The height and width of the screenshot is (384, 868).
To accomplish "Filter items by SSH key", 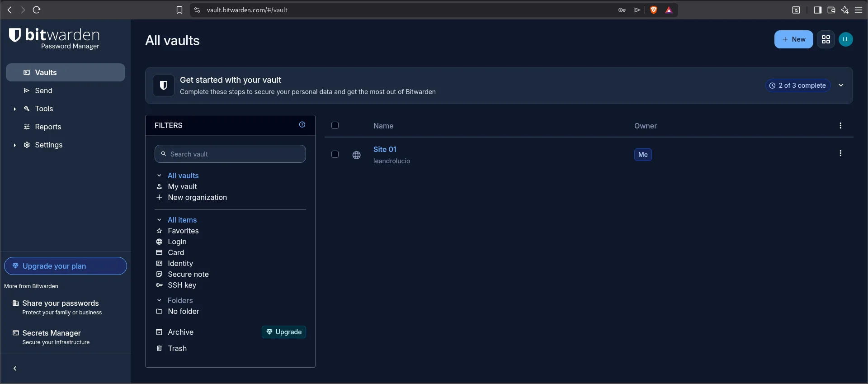I will (x=182, y=285).
